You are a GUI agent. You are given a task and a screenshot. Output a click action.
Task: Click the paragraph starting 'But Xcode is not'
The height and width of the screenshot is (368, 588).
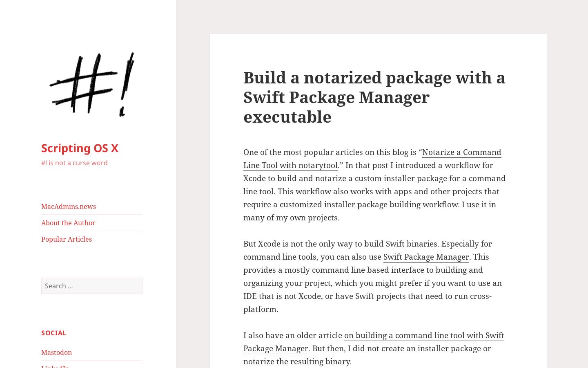[x=372, y=276]
